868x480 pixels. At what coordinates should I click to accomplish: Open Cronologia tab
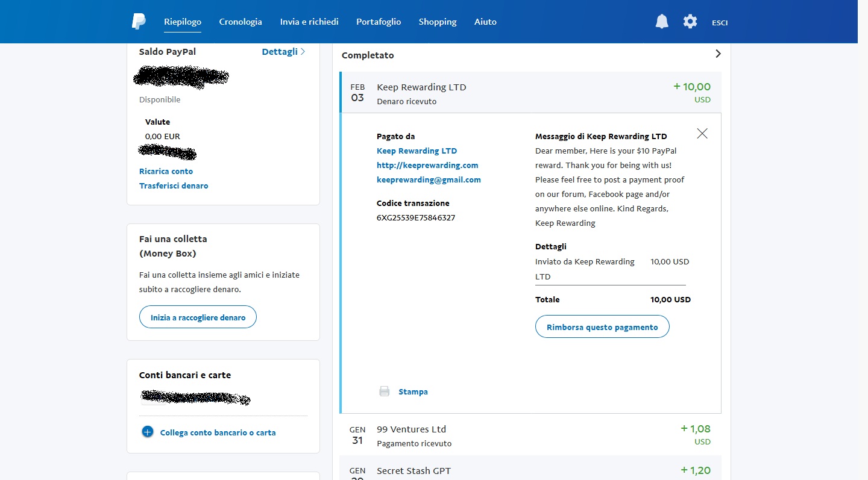point(241,22)
